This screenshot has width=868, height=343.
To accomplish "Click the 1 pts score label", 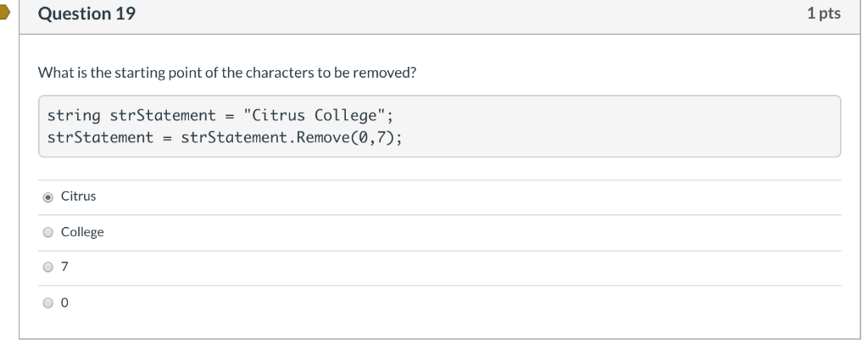I will [824, 14].
